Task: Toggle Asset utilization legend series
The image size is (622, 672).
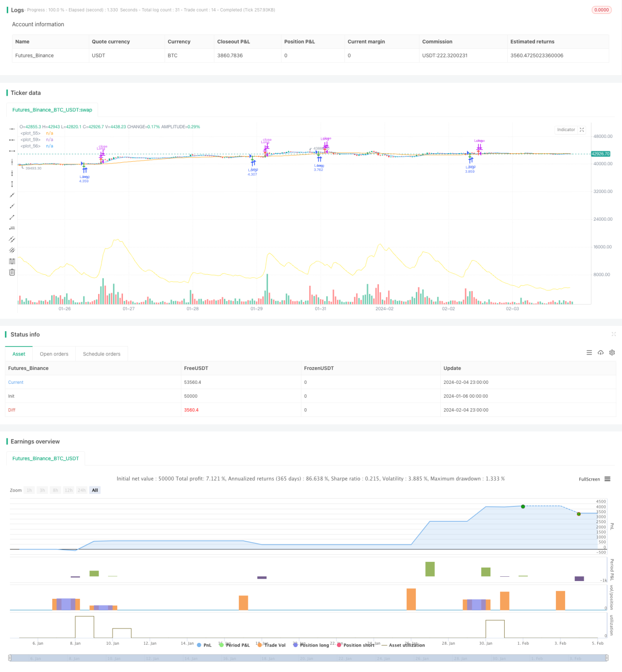Action: pyautogui.click(x=403, y=645)
